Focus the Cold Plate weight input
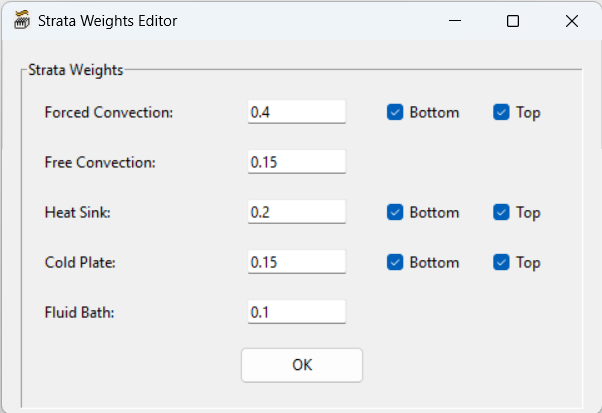The image size is (602, 413). point(296,262)
